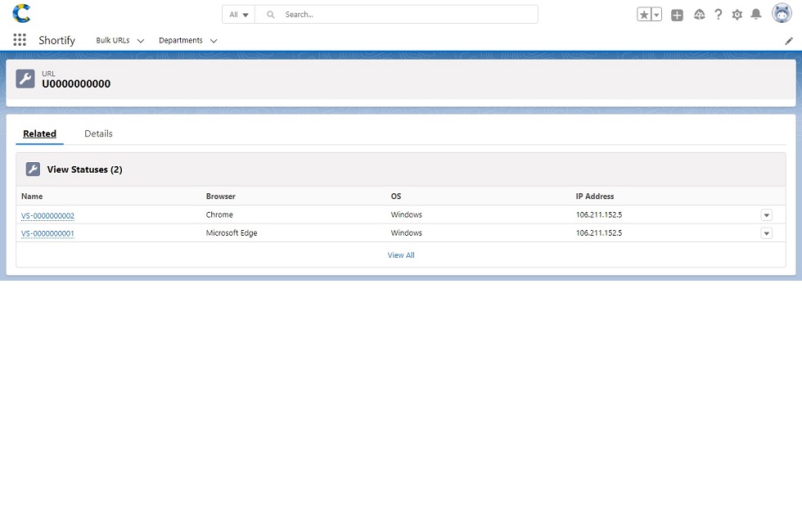Image resolution: width=802 pixels, height=532 pixels.
Task: Expand the favorites list dropdown arrow
Action: 656,15
